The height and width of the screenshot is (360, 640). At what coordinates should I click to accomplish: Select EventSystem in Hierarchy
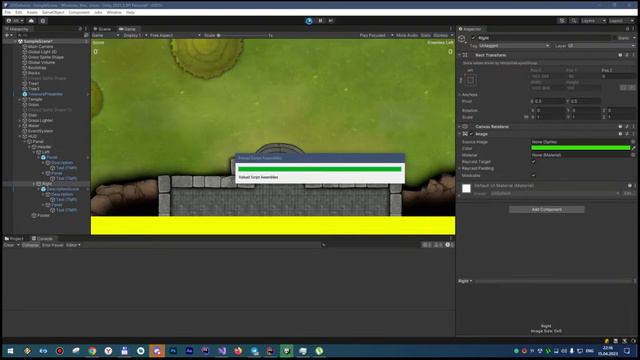[x=40, y=131]
